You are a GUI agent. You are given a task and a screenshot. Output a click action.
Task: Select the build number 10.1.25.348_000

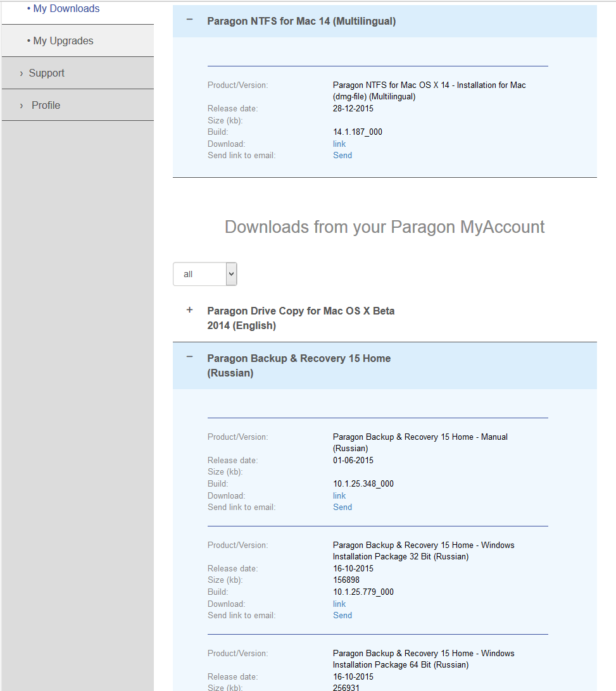(x=363, y=484)
